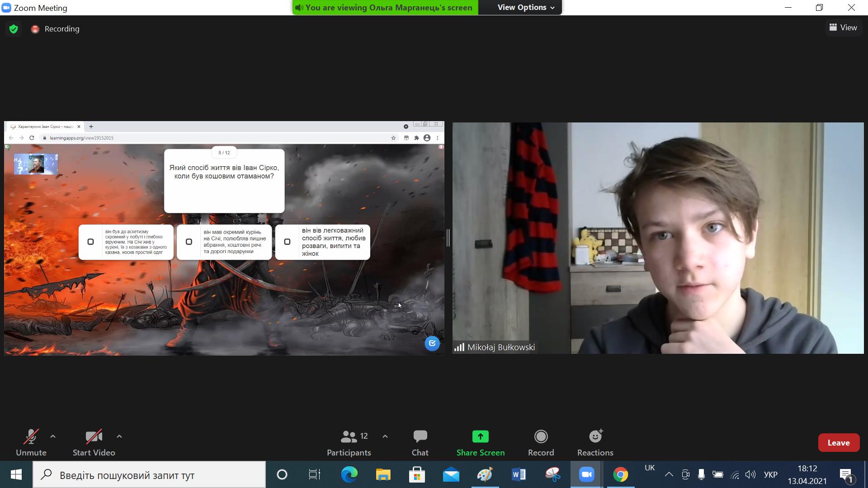Click the Chrome profile avatar icon

427,138
